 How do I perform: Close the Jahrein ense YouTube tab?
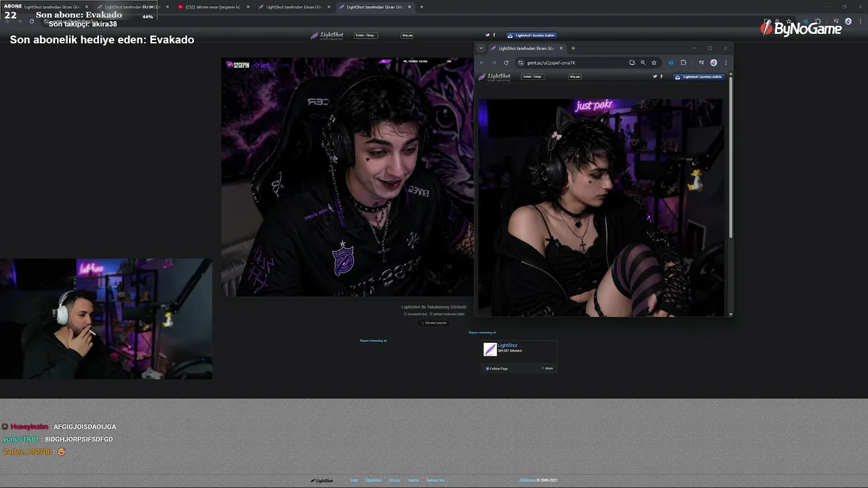click(x=248, y=7)
